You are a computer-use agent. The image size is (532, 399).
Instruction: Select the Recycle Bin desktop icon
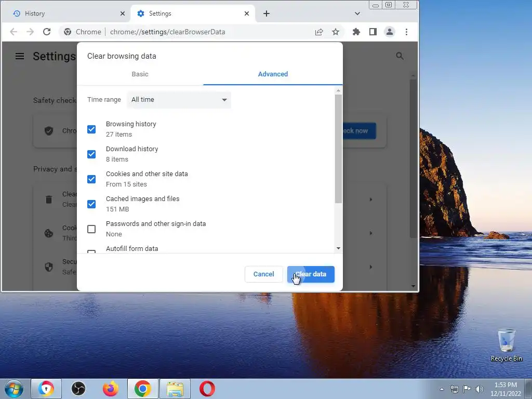(x=506, y=345)
